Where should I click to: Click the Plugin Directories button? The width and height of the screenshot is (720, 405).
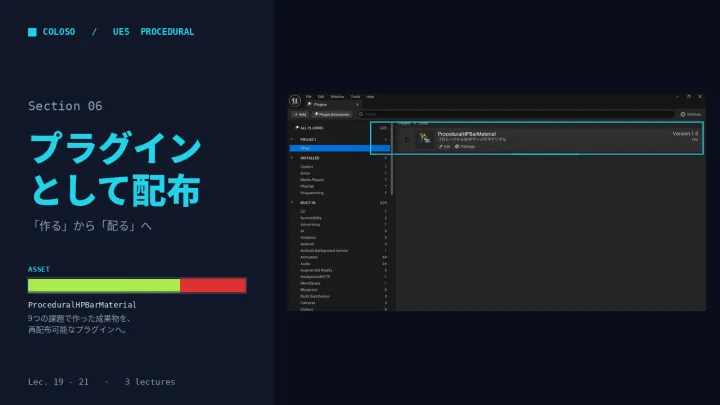332,114
